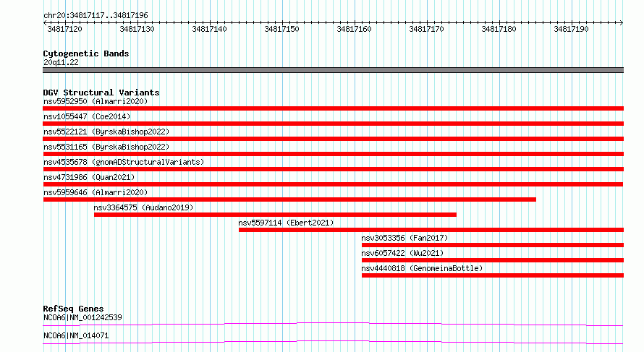Screen dimensions: 644x352
Task: Open variant nsv5959646 (Almarri2020) label
Action: click(x=96, y=192)
